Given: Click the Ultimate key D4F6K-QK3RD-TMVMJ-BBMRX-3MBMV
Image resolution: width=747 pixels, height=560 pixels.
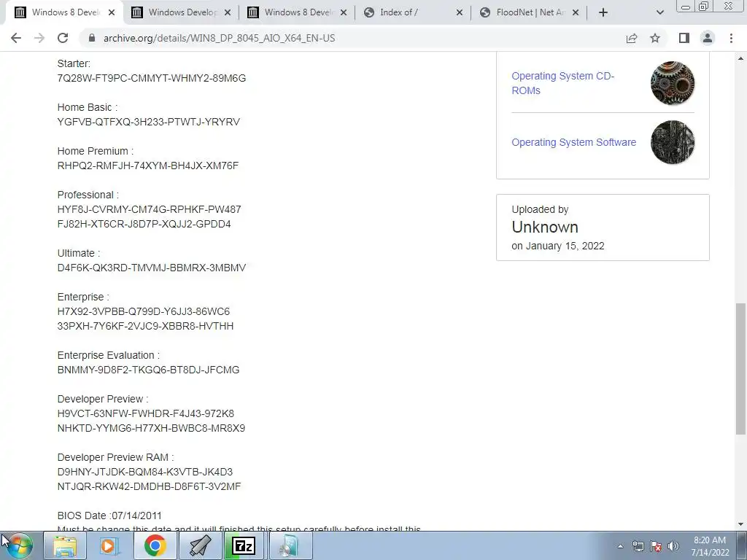Looking at the screenshot, I should tap(152, 268).
